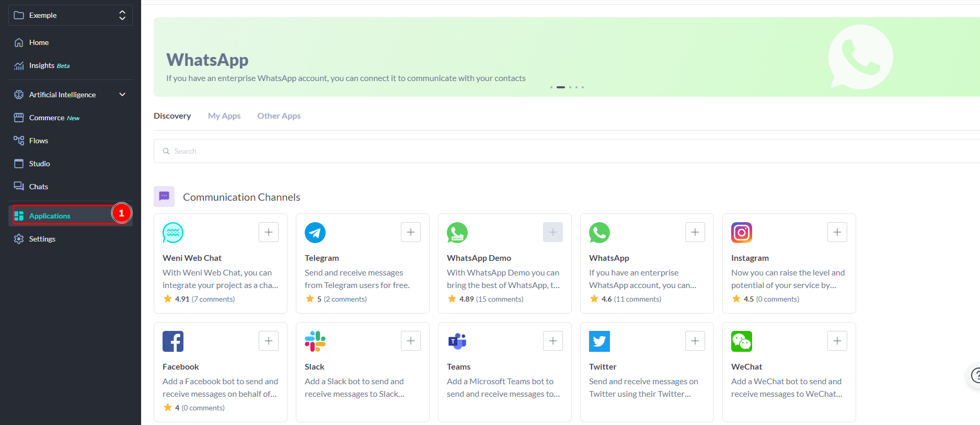Click the Slack logo icon
This screenshot has width=980, height=425.
click(x=315, y=341)
